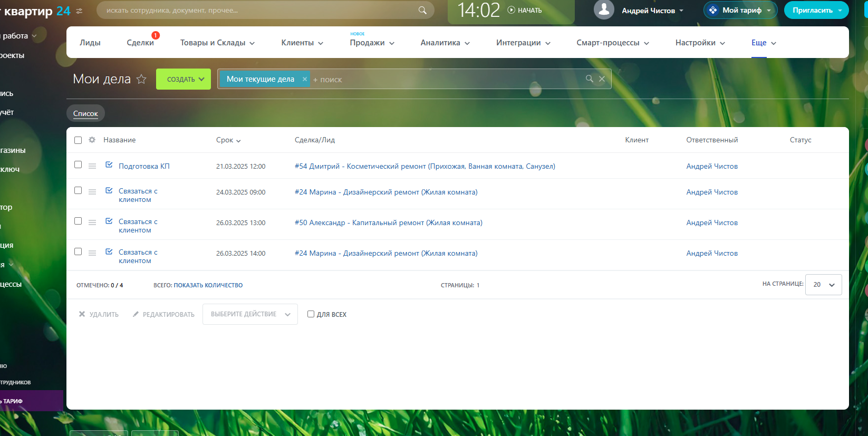The image size is (868, 436).
Task: Clear the filter field with X icon
Action: pos(602,79)
